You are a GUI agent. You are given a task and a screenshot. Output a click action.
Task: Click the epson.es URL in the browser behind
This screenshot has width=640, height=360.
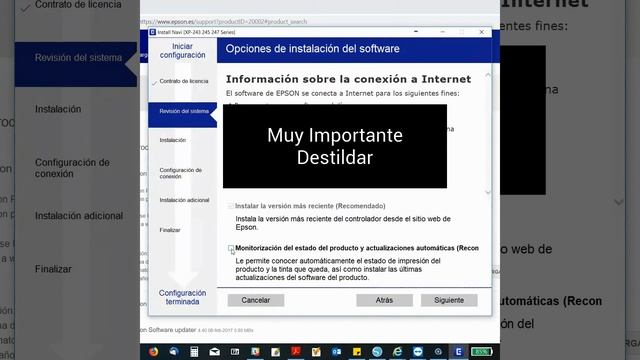point(224,22)
